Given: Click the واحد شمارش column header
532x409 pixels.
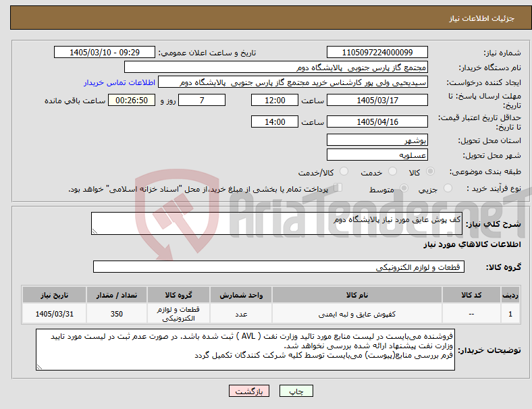Looking at the screenshot, I should tap(241, 295).
